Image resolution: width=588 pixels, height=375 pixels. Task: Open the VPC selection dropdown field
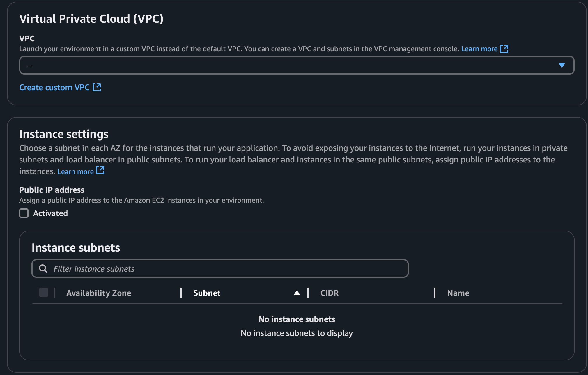[291, 65]
